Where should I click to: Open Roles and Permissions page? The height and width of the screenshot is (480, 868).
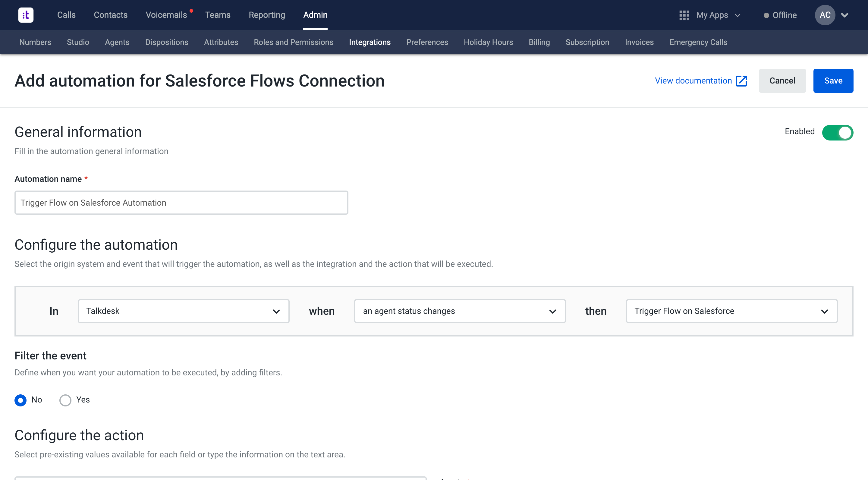[x=293, y=42]
